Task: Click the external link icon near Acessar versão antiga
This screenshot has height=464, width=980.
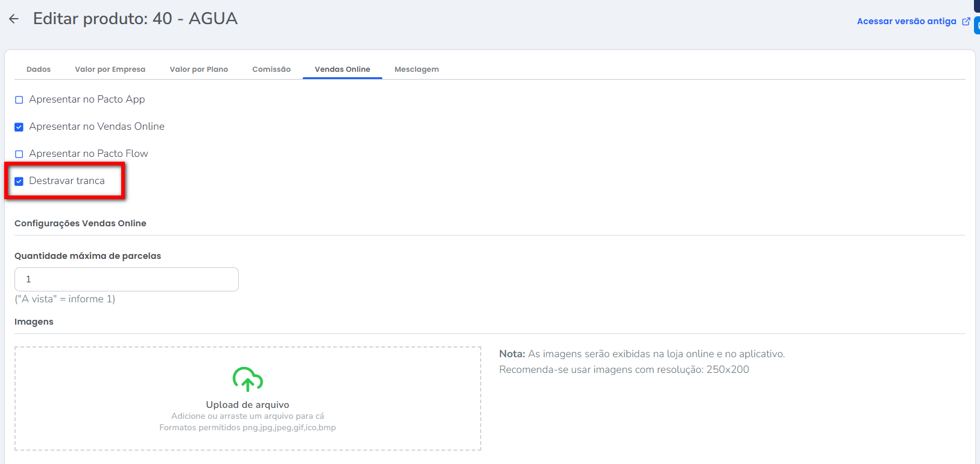Action: coord(966,21)
